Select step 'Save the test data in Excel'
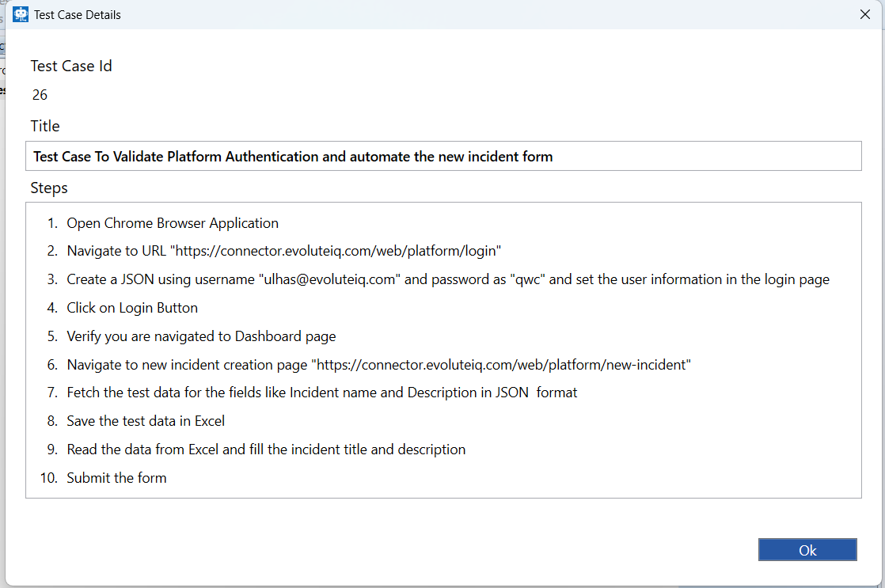The image size is (885, 588). pyautogui.click(x=146, y=421)
